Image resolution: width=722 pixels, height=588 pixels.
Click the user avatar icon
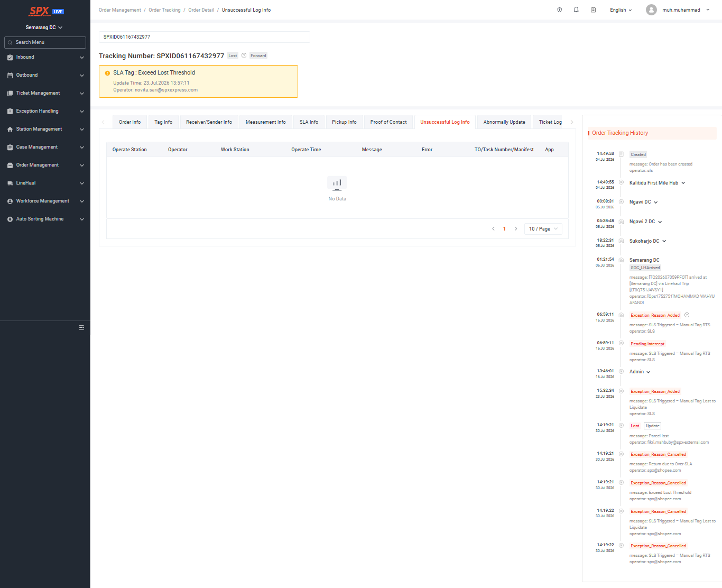(651, 10)
